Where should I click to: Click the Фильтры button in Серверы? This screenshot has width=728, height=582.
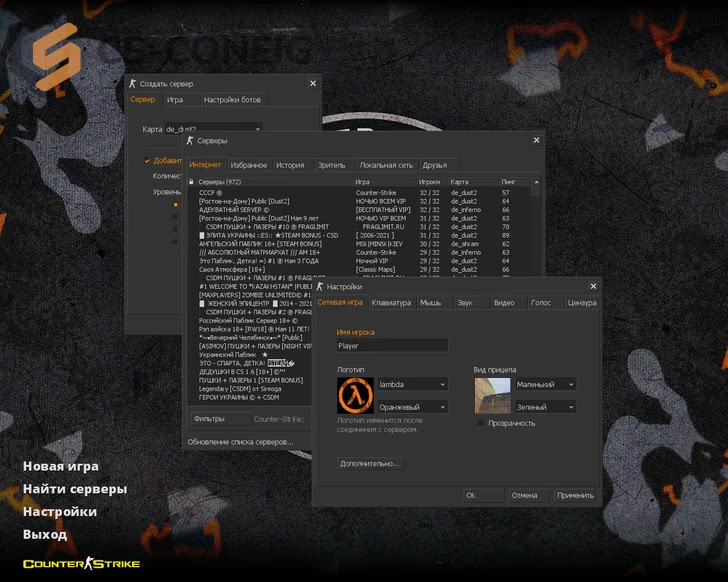[221, 419]
